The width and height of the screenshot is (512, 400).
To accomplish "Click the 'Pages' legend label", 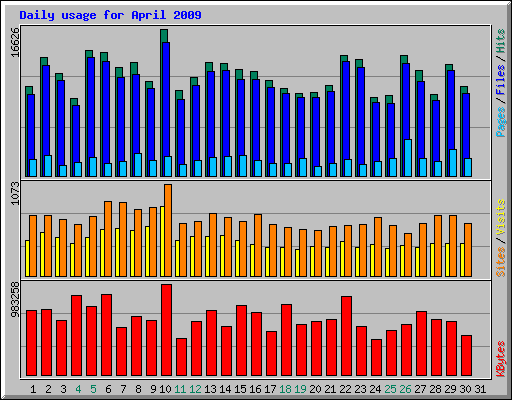I will pyautogui.click(x=501, y=121).
